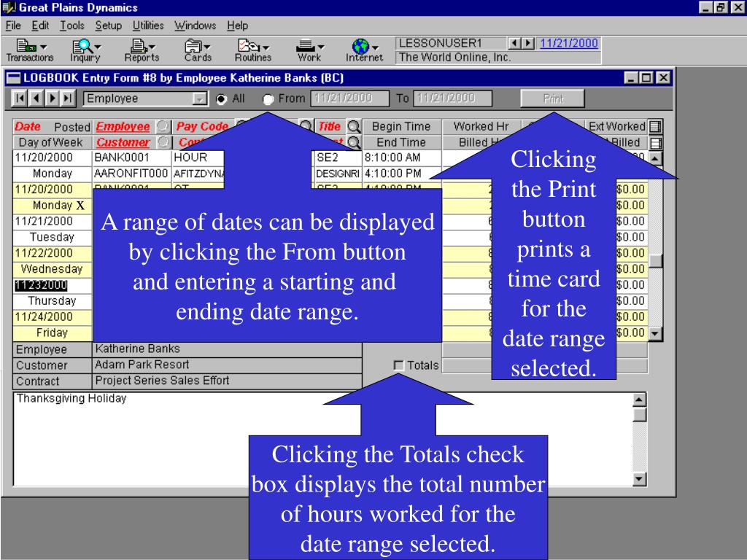This screenshot has width=747, height=560.
Task: Click the To date input field
Action: pos(452,98)
